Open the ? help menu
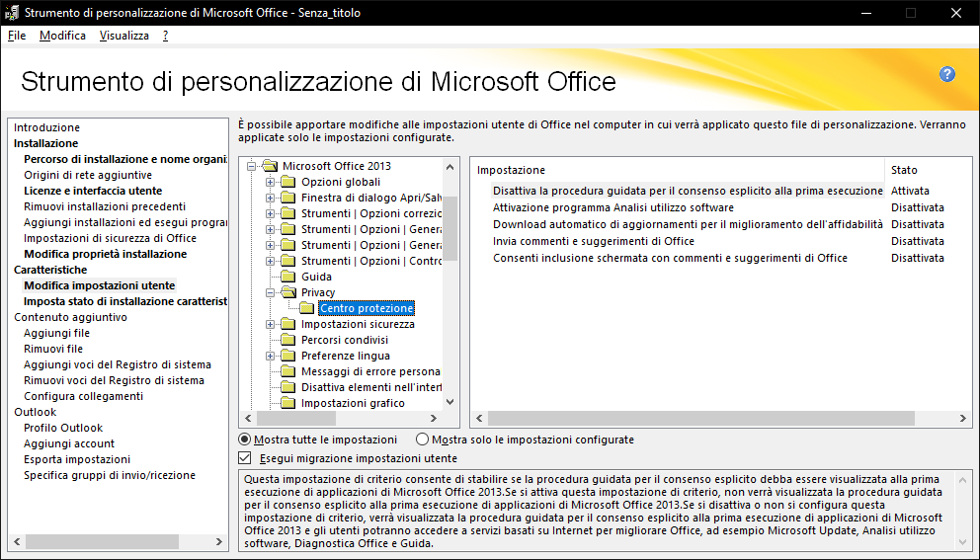Viewport: 980px width, 560px height. click(x=165, y=36)
